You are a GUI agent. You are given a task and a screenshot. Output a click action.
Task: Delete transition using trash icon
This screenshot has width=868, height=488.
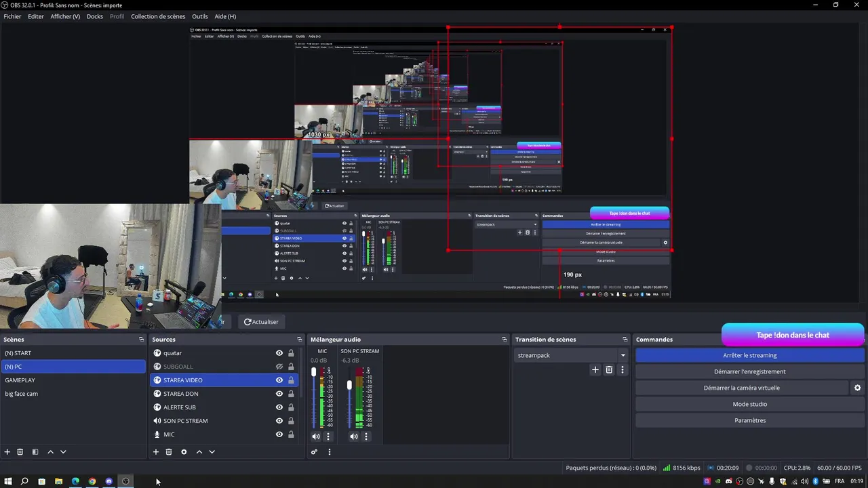(609, 370)
